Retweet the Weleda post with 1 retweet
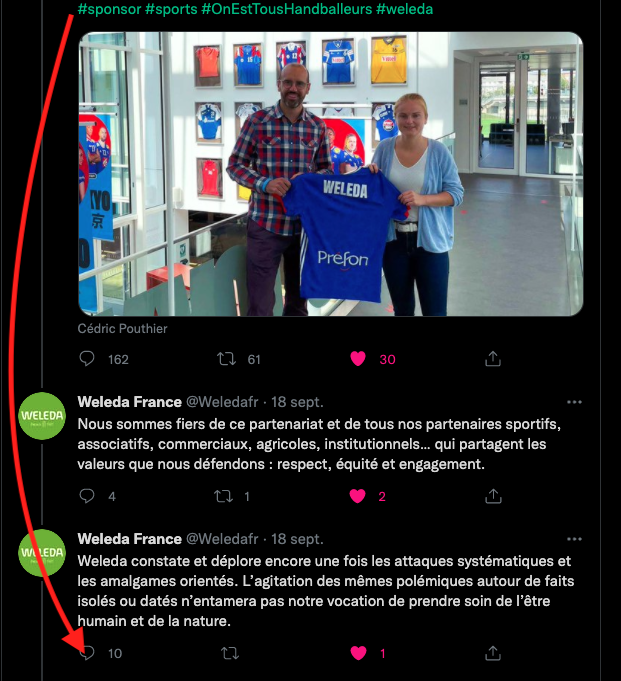621x681 pixels. coord(224,496)
